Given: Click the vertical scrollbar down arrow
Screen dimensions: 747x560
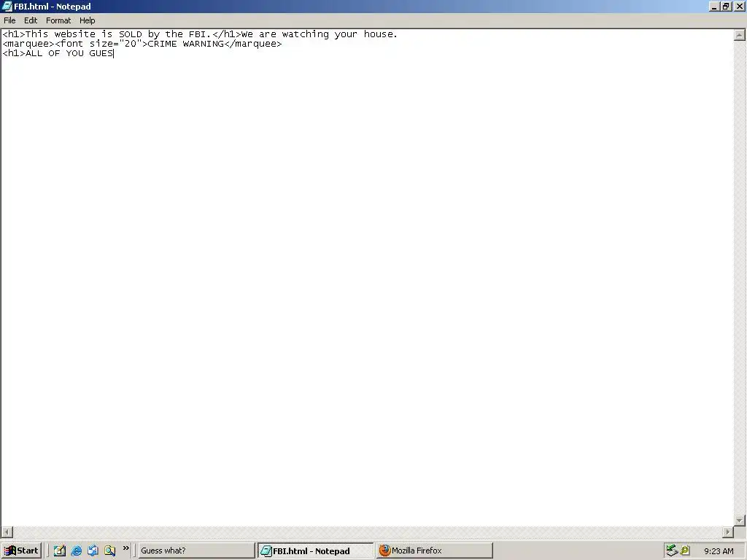Looking at the screenshot, I should (740, 520).
